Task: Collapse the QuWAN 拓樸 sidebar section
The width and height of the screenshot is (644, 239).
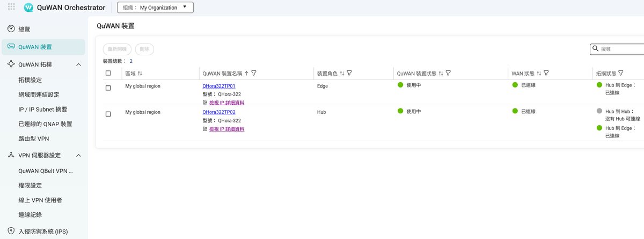Action: pyautogui.click(x=78, y=64)
